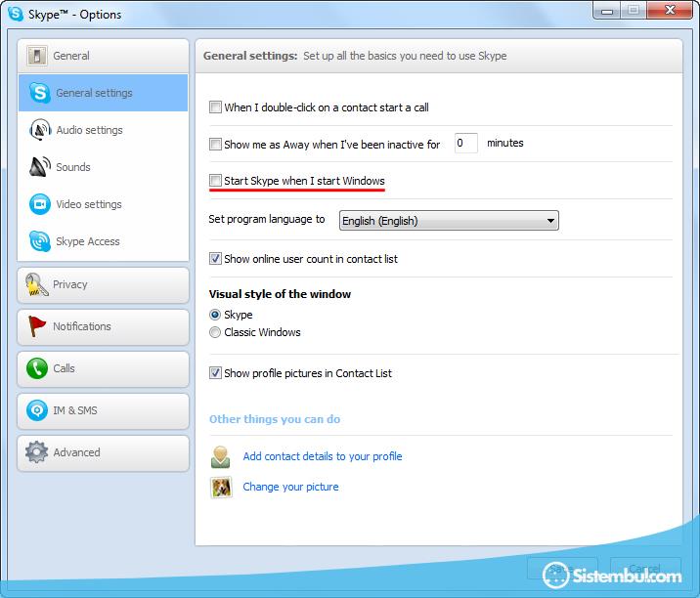Screen dimensions: 700x598
Task: Collapse the General section header
Action: [x=103, y=56]
